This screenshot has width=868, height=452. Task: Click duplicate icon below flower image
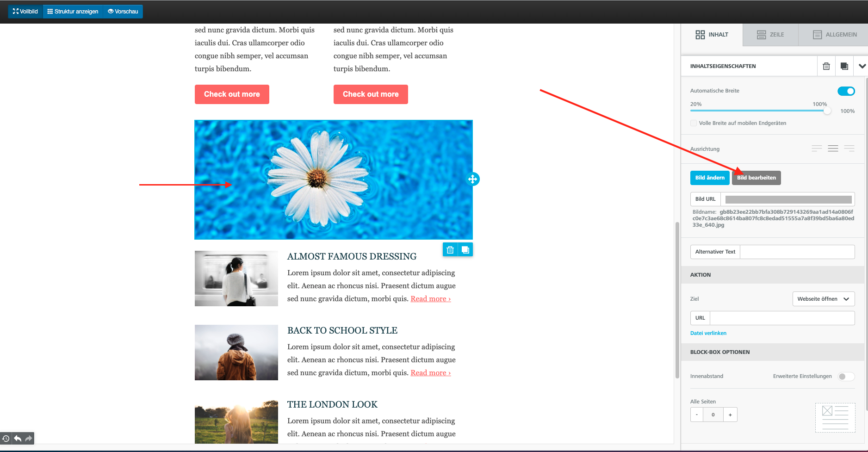click(465, 250)
